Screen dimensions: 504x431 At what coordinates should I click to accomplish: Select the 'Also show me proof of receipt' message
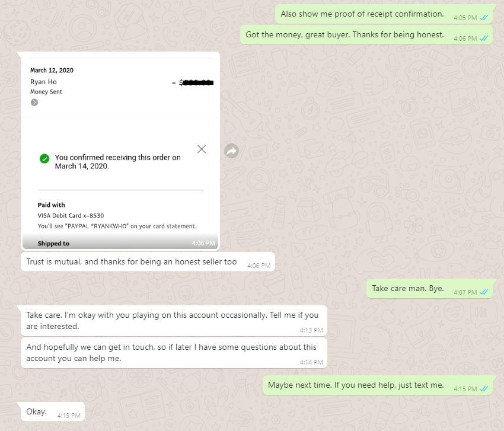point(362,14)
